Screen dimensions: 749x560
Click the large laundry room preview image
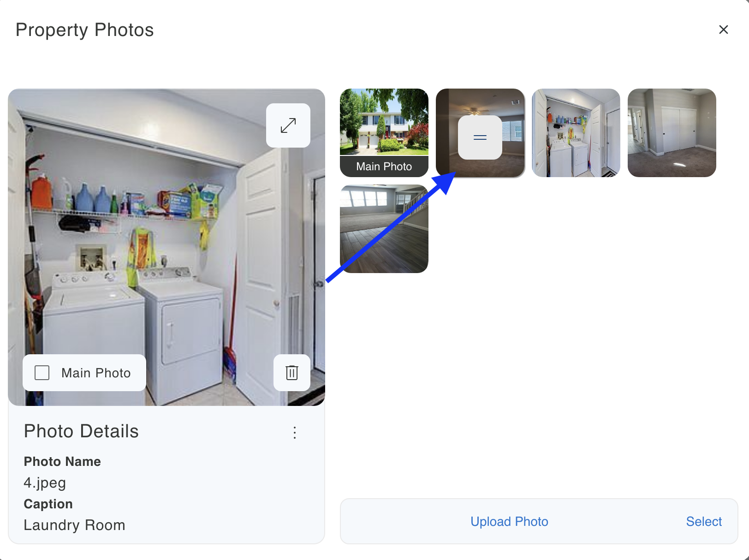pos(166,247)
